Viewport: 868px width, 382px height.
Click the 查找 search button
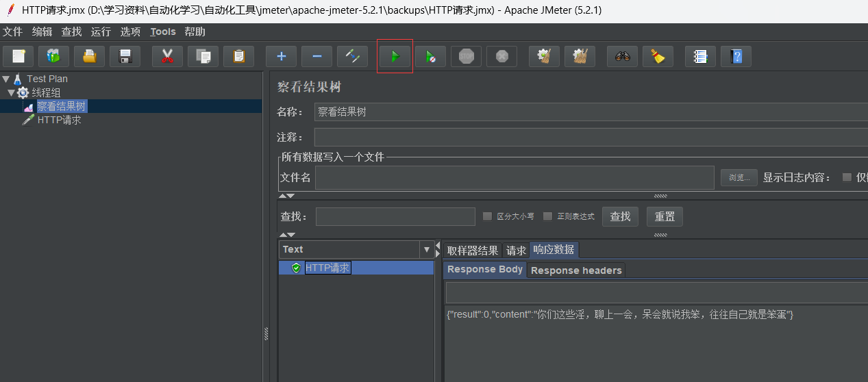(x=620, y=216)
